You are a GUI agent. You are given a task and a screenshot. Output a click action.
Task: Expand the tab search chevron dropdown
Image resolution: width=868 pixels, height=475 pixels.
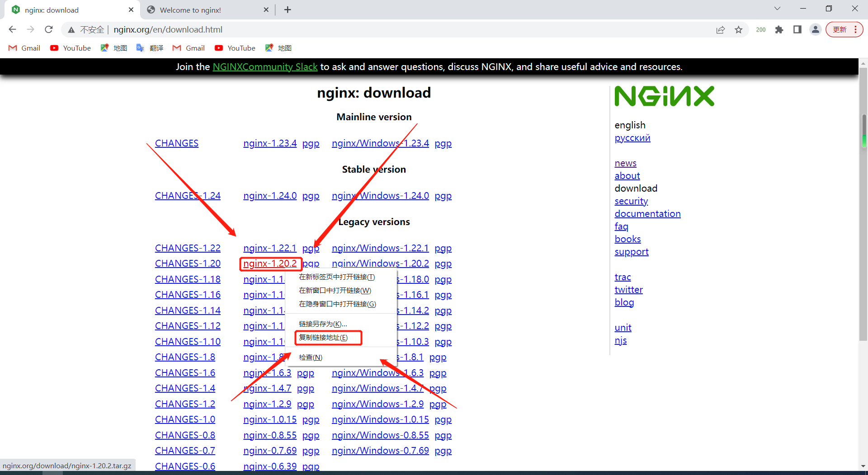click(x=777, y=9)
